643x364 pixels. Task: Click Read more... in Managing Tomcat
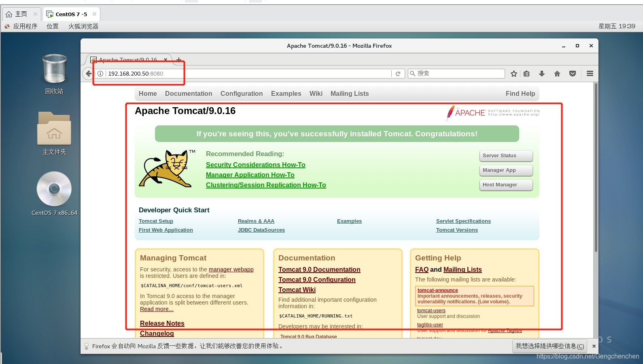(157, 309)
